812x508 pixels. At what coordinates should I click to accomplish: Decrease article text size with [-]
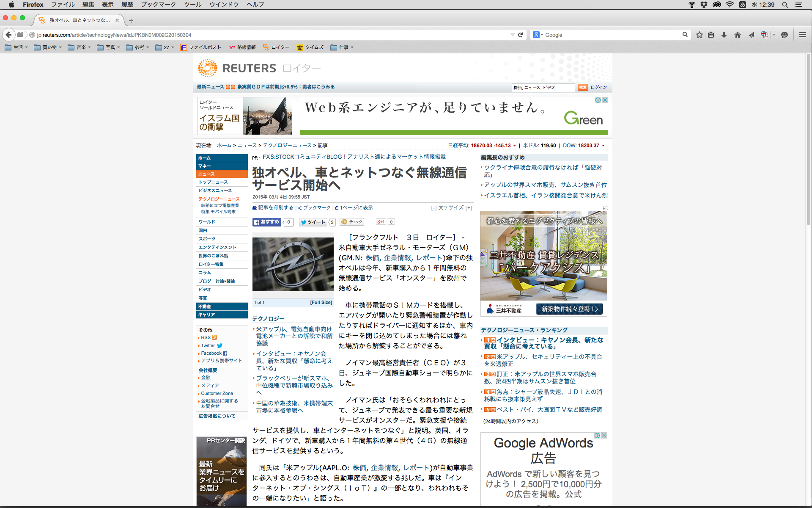pos(433,208)
